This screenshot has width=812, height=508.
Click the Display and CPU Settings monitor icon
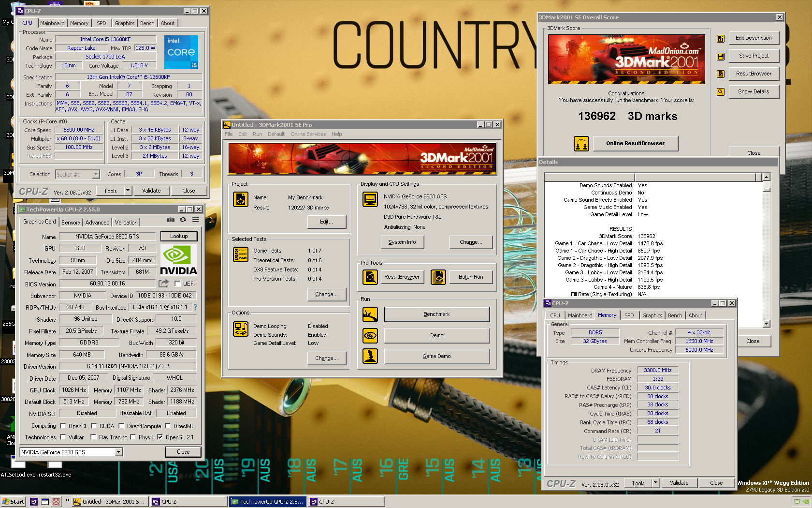370,199
